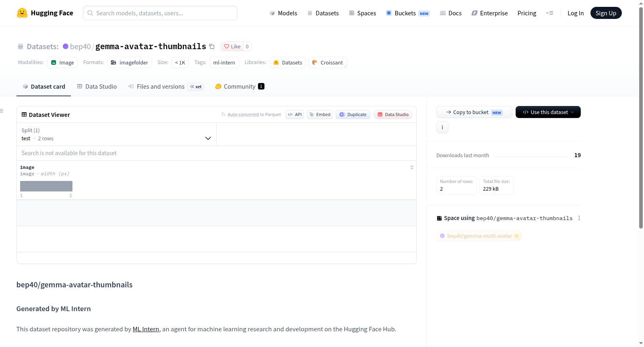The image size is (644, 347).
Task: Click the image width histogram bar
Action: 46,186
